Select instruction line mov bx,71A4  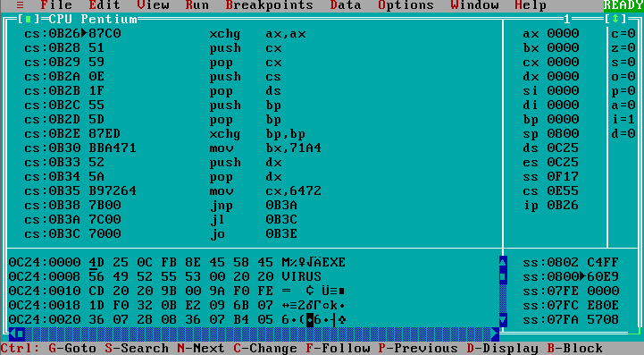pyautogui.click(x=173, y=148)
